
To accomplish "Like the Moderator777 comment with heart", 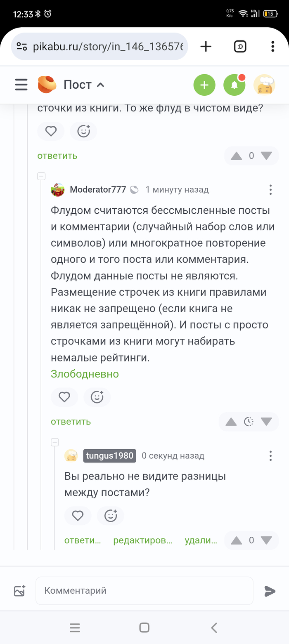I will (64, 397).
